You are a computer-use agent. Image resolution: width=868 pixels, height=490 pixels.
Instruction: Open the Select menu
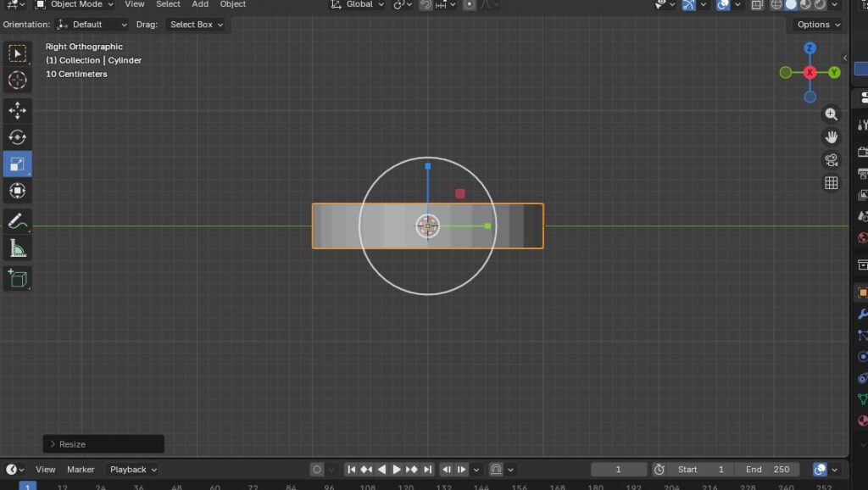point(168,4)
